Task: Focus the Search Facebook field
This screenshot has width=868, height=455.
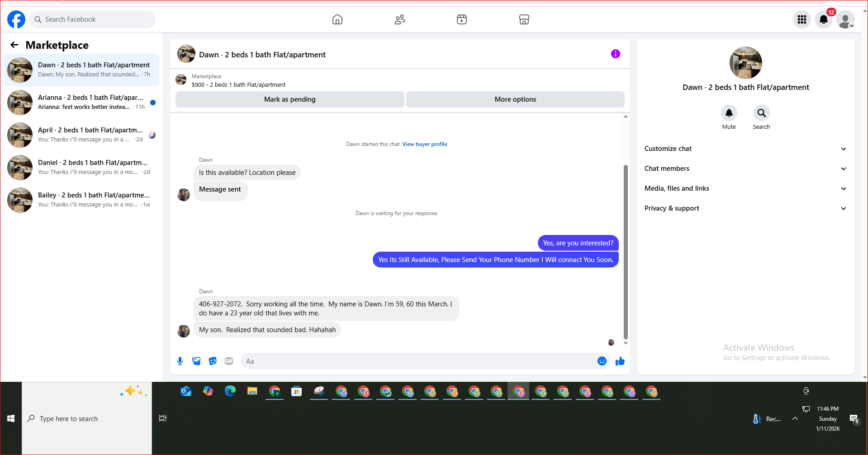Action: point(92,19)
